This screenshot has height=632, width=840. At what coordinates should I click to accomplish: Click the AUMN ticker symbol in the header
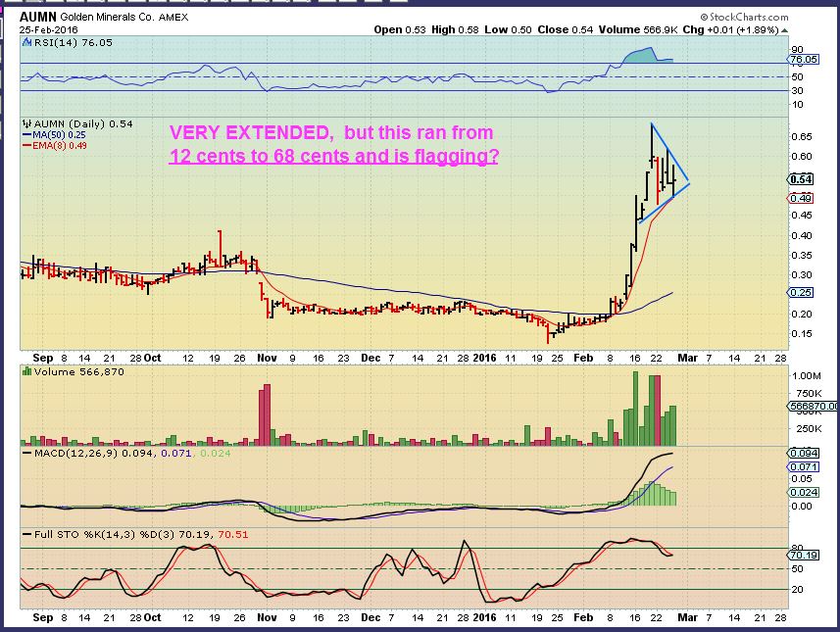coord(38,17)
